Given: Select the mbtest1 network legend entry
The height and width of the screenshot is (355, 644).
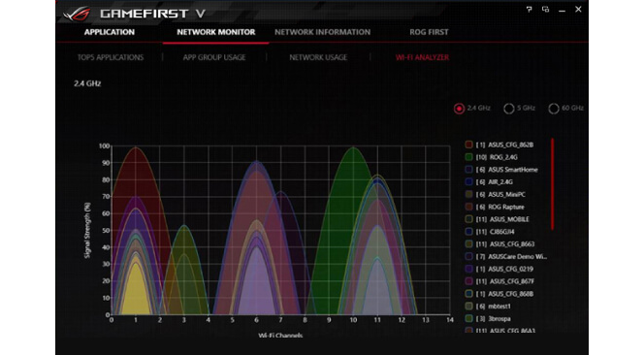Looking at the screenshot, I should point(488,307).
